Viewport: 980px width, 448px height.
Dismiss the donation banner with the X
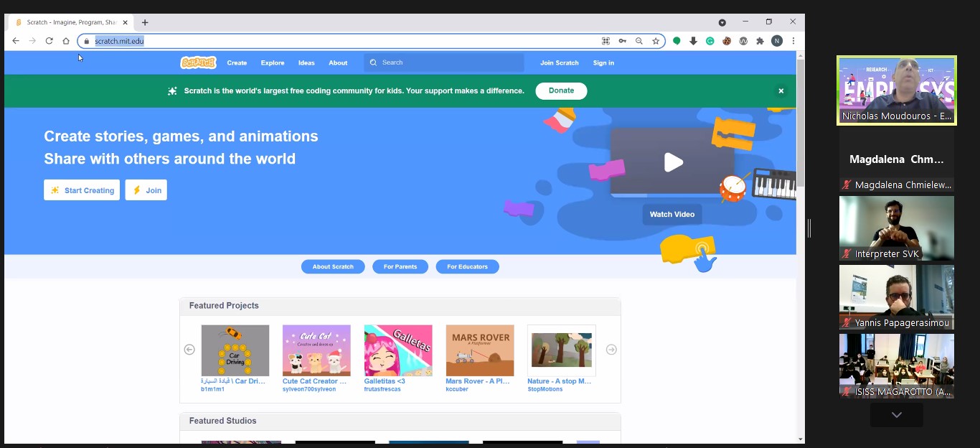(x=781, y=91)
